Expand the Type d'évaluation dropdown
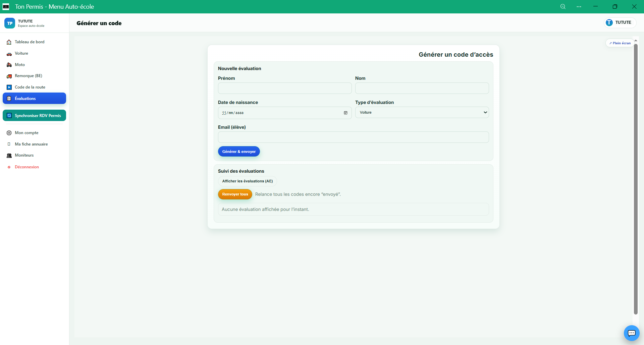Image resolution: width=644 pixels, height=345 pixels. click(x=422, y=112)
